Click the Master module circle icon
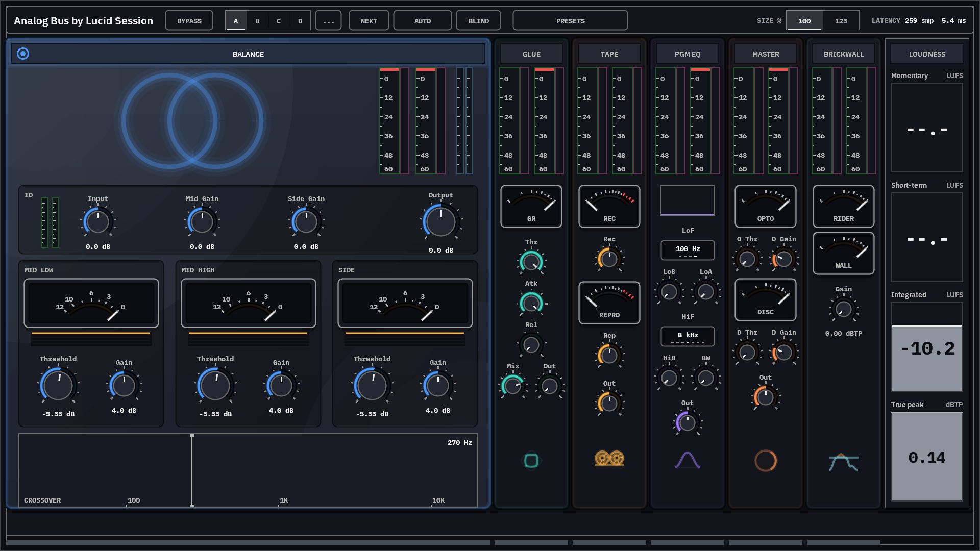The height and width of the screenshot is (551, 980). (x=766, y=461)
